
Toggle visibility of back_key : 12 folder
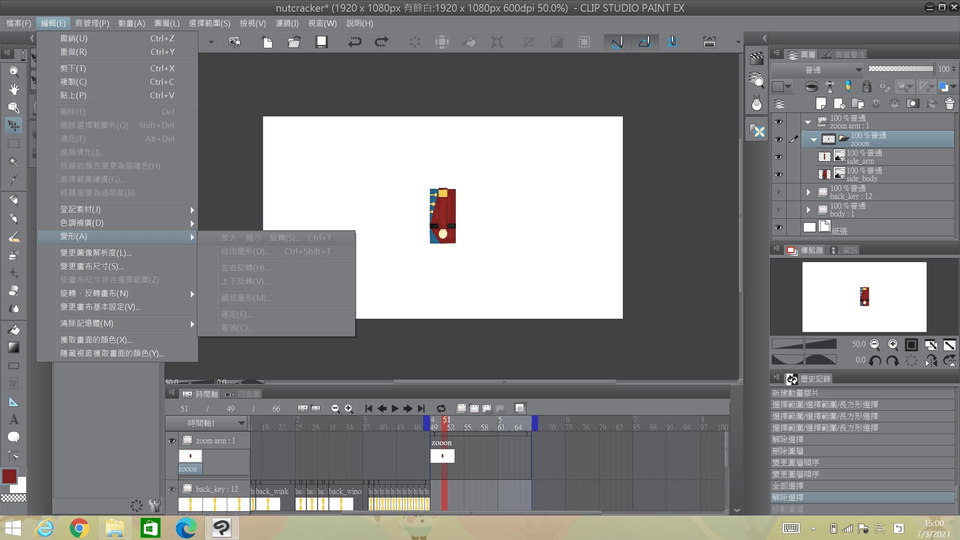point(778,192)
